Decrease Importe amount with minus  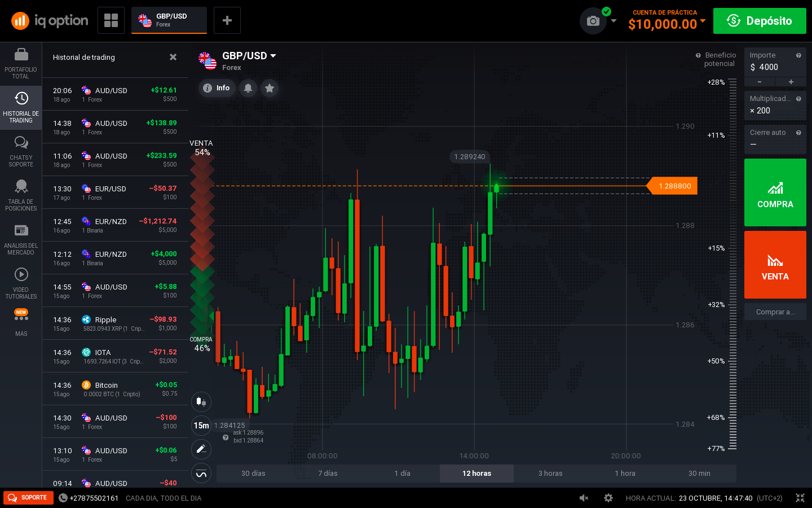[760, 82]
